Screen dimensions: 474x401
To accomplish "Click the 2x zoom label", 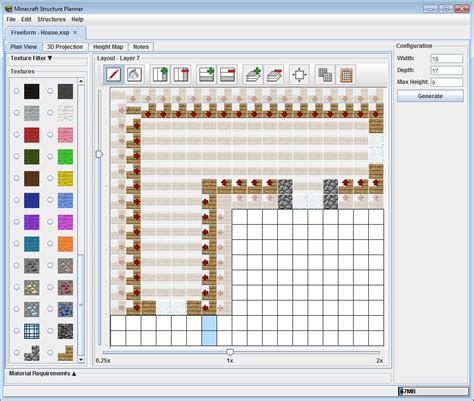I will (380, 361).
